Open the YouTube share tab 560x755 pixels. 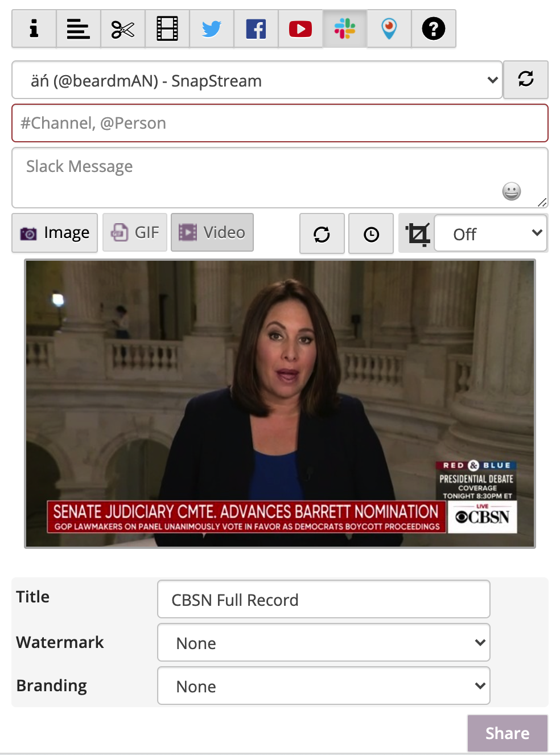pos(300,28)
